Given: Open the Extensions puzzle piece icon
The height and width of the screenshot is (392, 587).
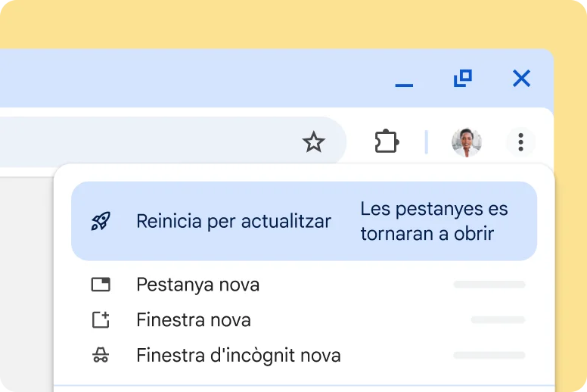Looking at the screenshot, I should coord(387,142).
